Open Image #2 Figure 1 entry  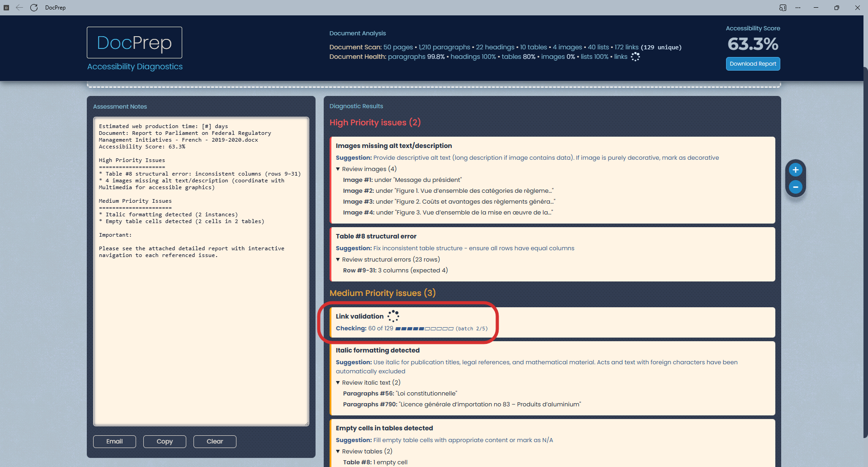[x=448, y=191]
